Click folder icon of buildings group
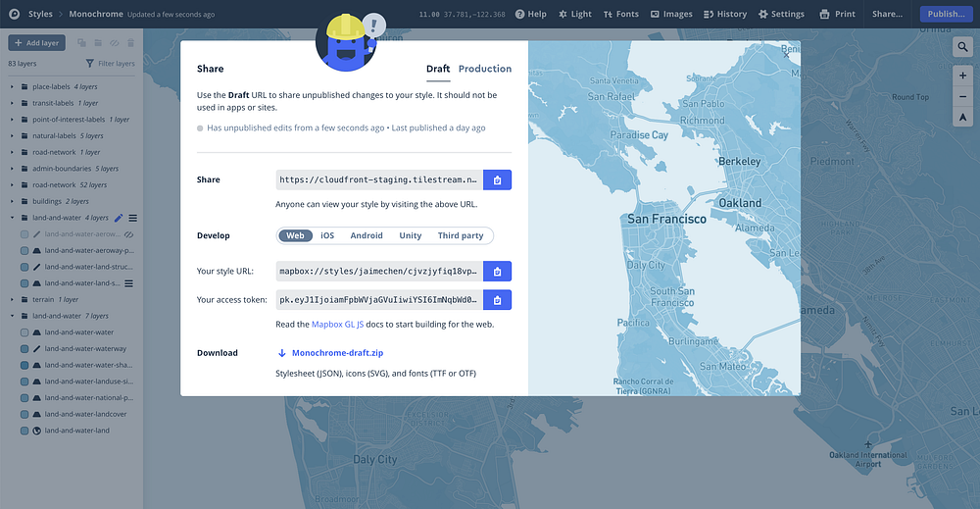The height and width of the screenshot is (509, 980). coord(24,201)
